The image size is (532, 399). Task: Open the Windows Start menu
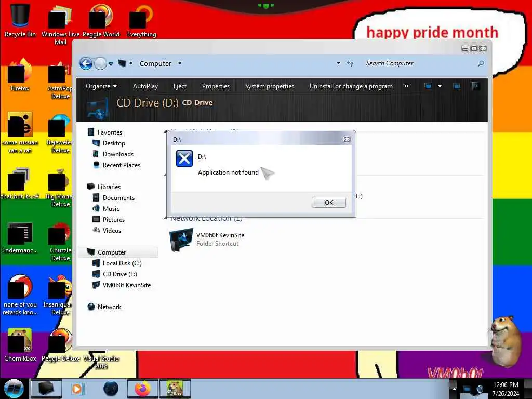pyautogui.click(x=14, y=389)
